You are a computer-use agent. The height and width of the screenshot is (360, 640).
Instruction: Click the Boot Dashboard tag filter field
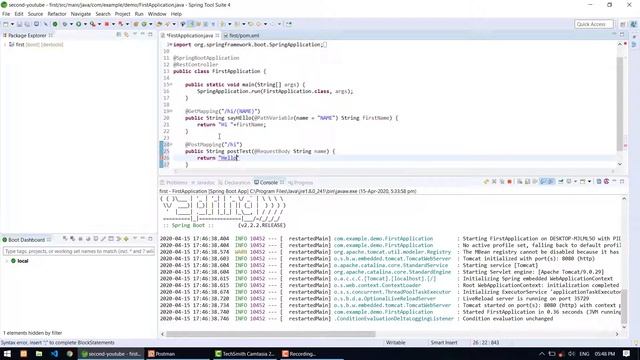(79, 251)
